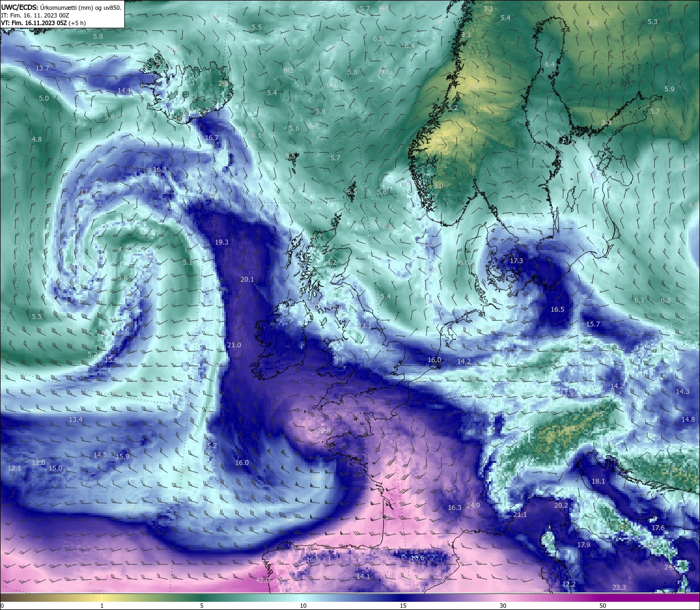Click the 17.6 value label
This screenshot has height=610, width=700.
[658, 528]
